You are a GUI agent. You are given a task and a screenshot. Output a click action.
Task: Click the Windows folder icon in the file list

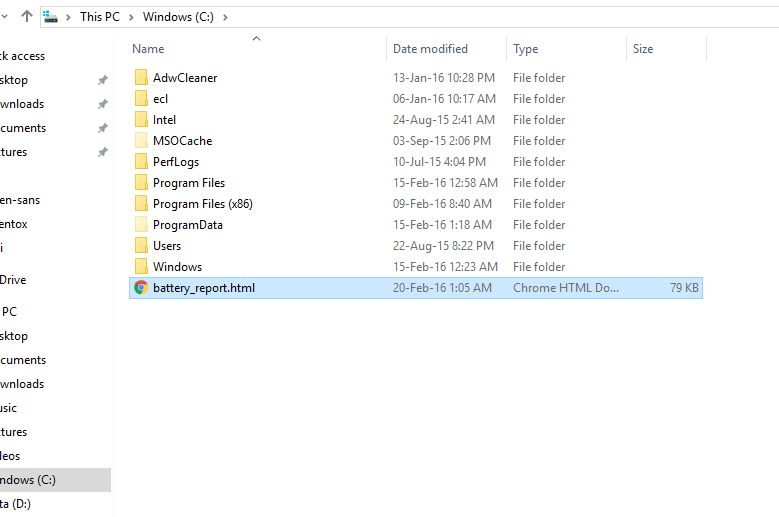pyautogui.click(x=141, y=267)
